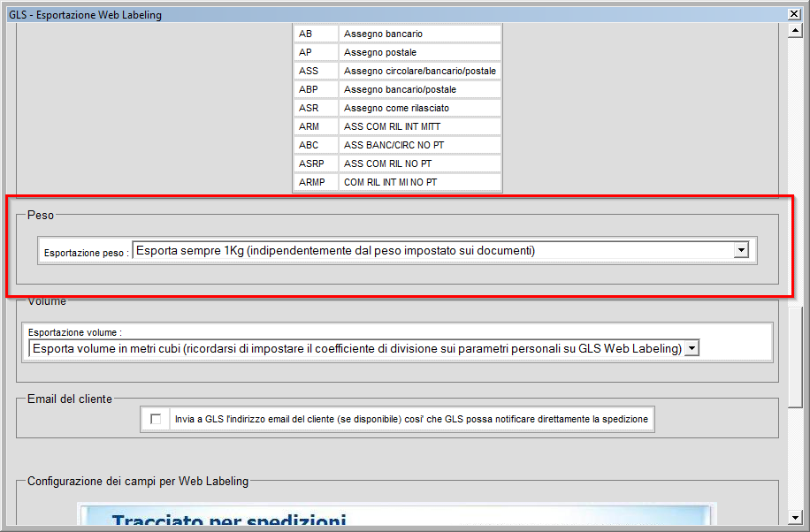Open the Esportazione volume dropdown arrow
810x532 pixels.
pos(692,349)
